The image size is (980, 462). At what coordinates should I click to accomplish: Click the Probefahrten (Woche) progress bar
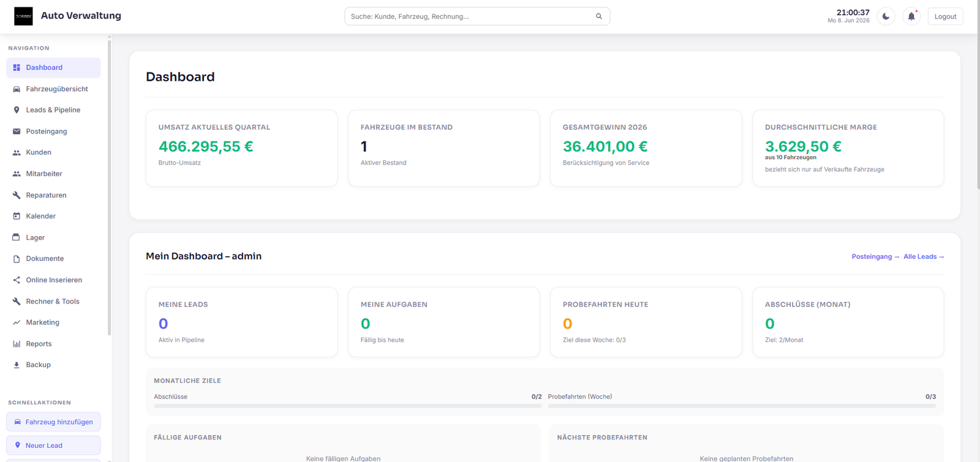[742, 406]
